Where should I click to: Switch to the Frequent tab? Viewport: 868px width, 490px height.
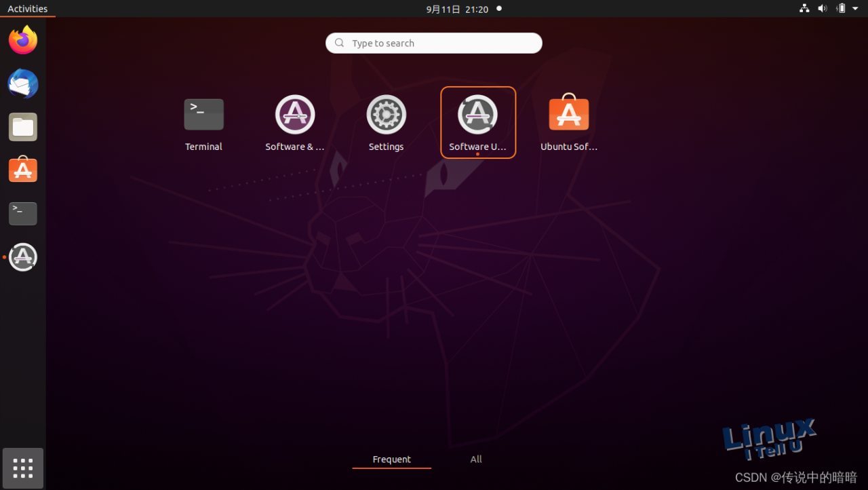click(391, 459)
